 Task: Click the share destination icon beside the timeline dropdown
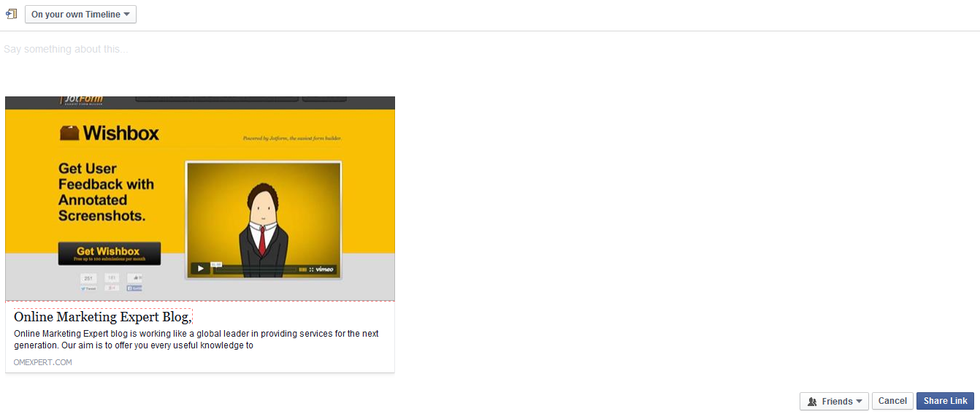tap(11, 14)
